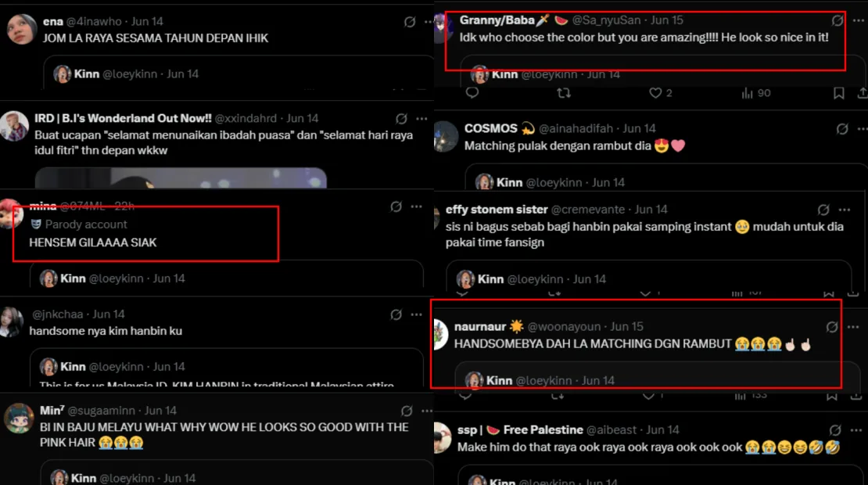Bookmark the Granny/Baba tweet
Image resolution: width=868 pixels, height=485 pixels.
pos(838,93)
